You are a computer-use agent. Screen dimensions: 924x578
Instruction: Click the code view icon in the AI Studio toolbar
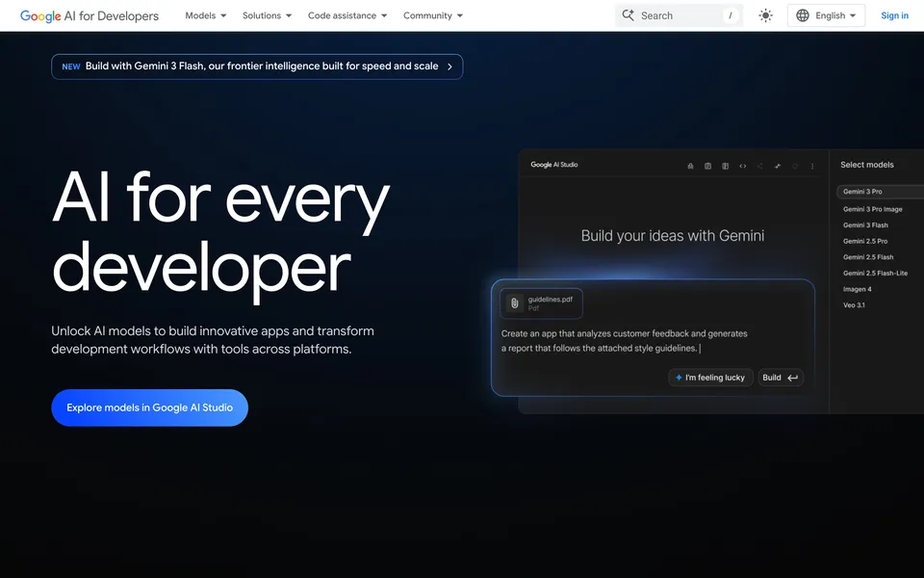coord(743,166)
